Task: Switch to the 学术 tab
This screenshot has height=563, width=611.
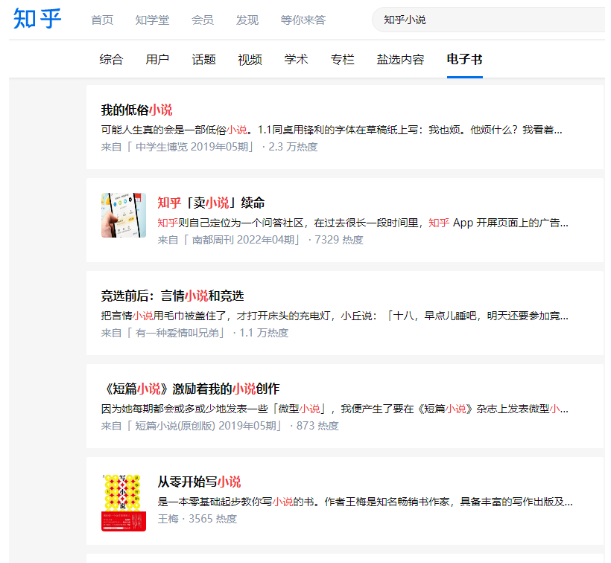Action: tap(296, 60)
